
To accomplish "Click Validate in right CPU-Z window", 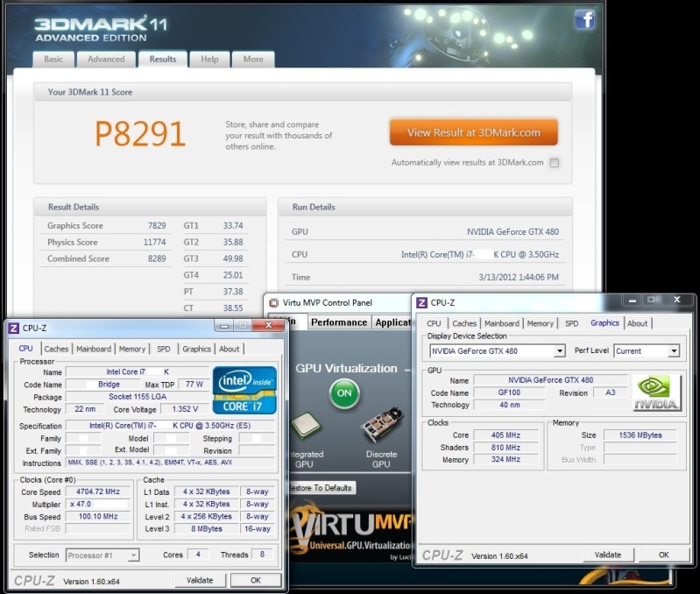I will 608,555.
